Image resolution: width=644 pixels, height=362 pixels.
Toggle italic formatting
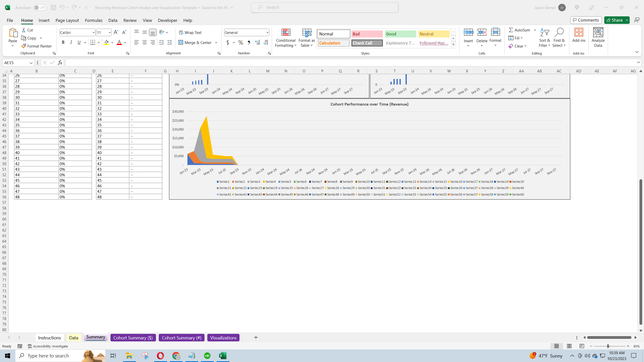(x=71, y=42)
